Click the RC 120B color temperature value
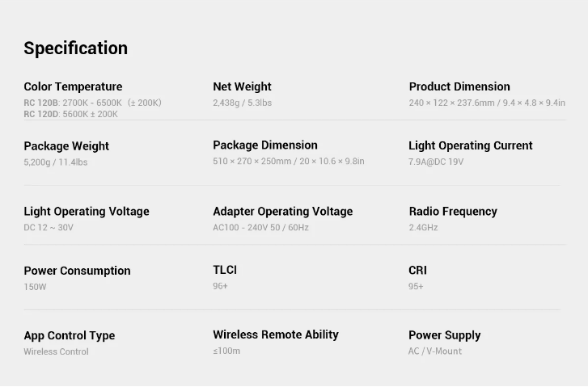The image size is (588, 387). (x=93, y=103)
